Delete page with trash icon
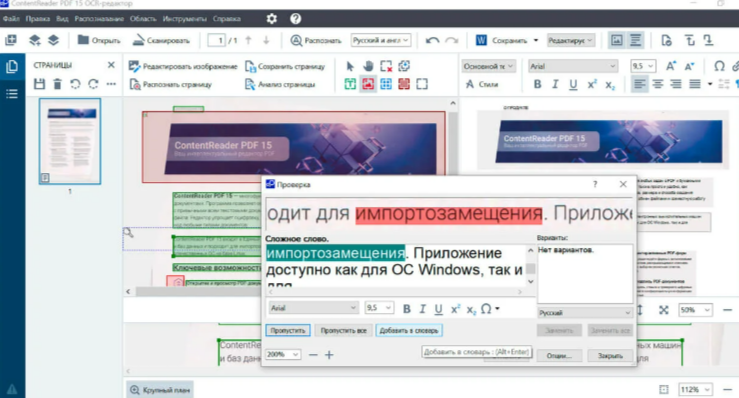The height and width of the screenshot is (398, 739). (57, 84)
